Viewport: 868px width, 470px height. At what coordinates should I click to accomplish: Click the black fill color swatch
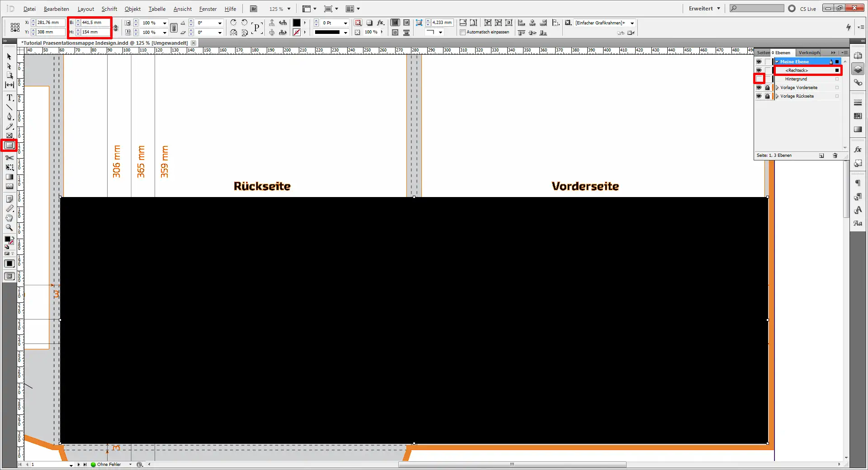(x=297, y=22)
